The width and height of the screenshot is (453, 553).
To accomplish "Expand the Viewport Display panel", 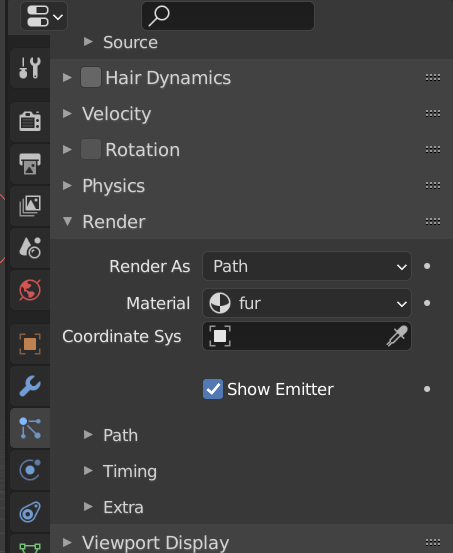I will pos(67,542).
